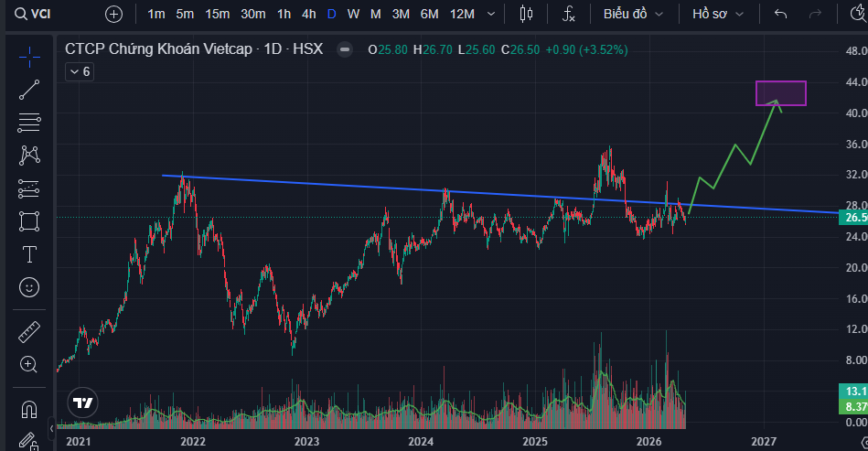Expand the timeframe dropdown arrow
Image resolution: width=868 pixels, height=451 pixels.
491,14
